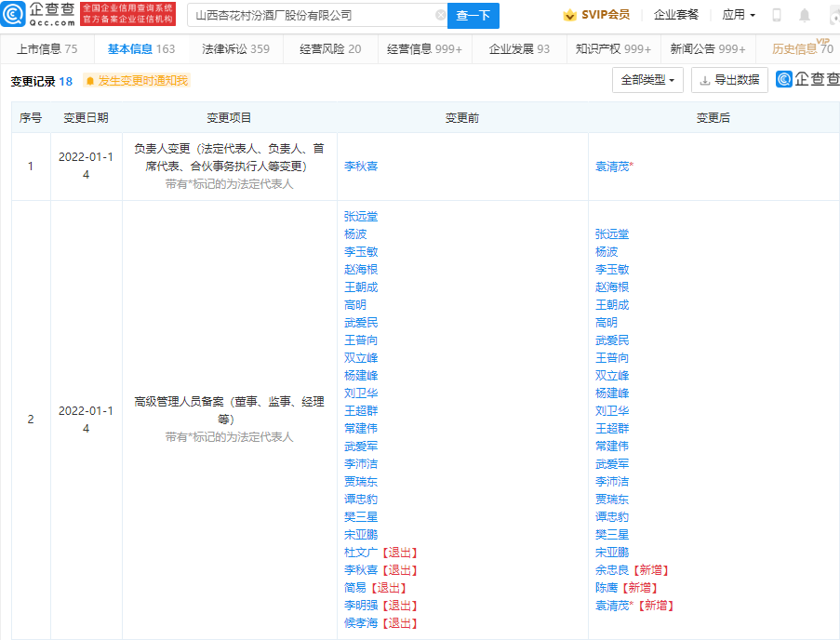Image resolution: width=840 pixels, height=640 pixels.
Task: Open 杜文广 marked 退出
Action: coord(361,553)
